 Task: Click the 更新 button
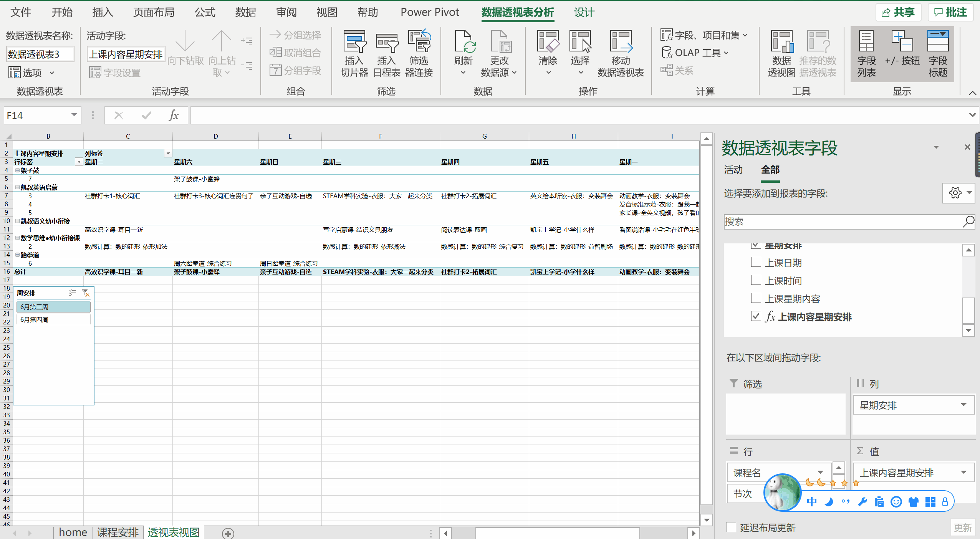point(963,527)
